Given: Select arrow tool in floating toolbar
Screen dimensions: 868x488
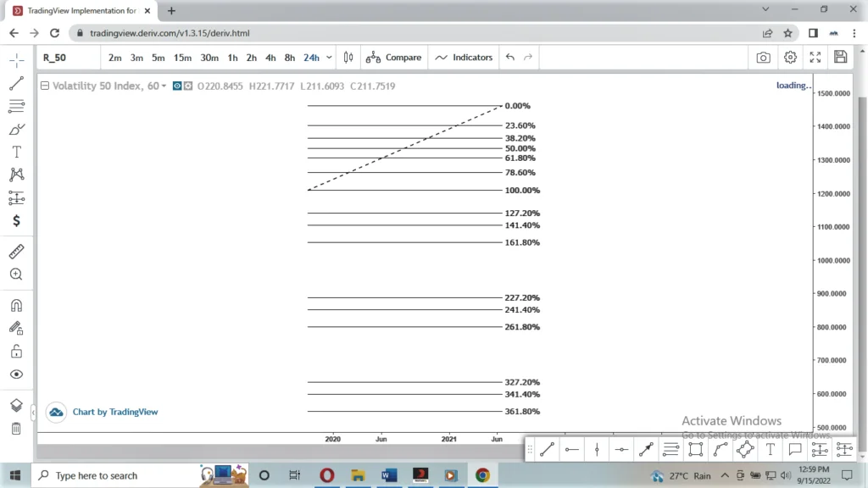Looking at the screenshot, I should click(646, 449).
